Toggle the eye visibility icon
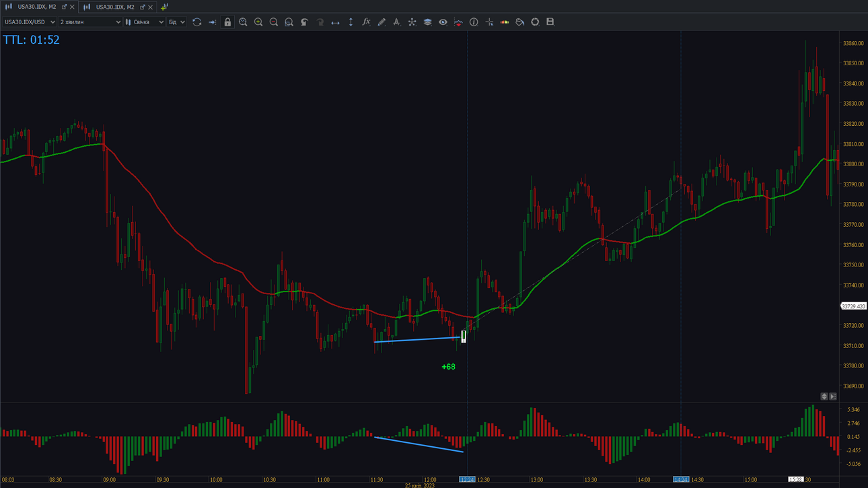The image size is (868, 488). click(x=443, y=22)
